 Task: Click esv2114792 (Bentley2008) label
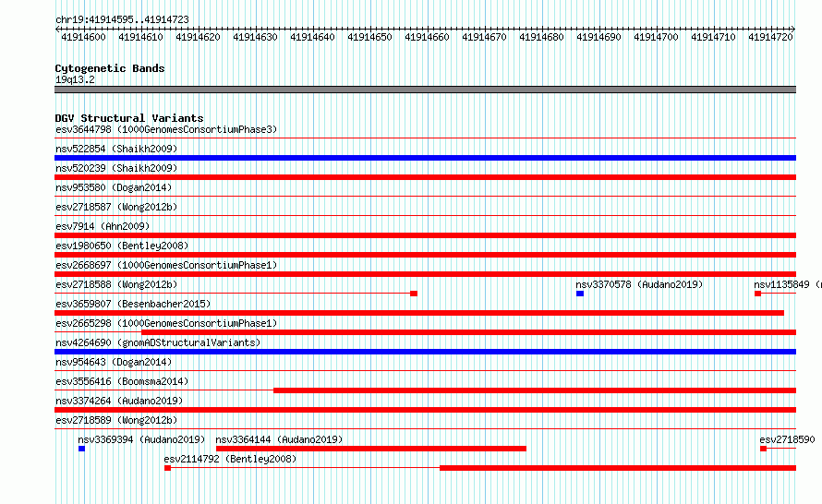coord(230,459)
